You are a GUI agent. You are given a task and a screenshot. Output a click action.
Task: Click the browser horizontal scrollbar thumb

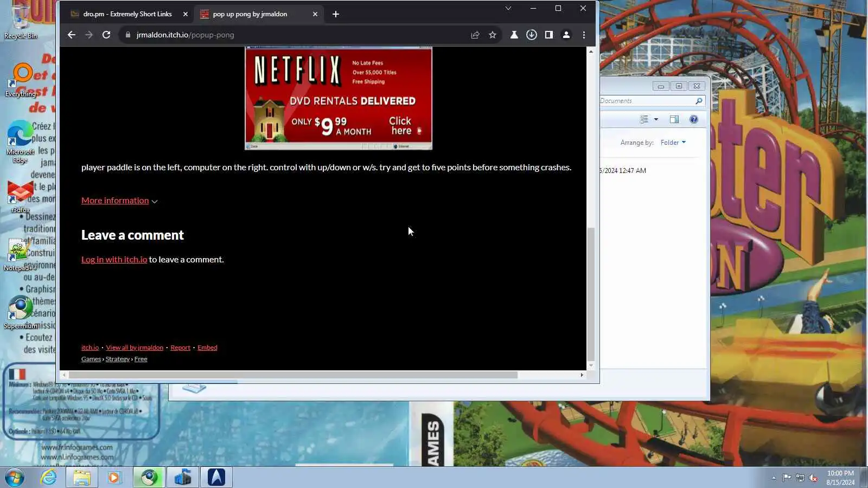[x=293, y=375]
